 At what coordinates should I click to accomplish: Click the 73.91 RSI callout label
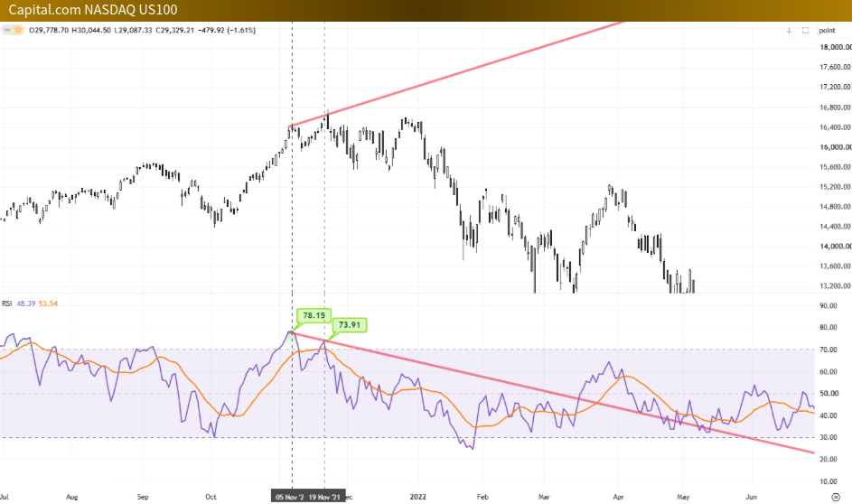pos(350,325)
